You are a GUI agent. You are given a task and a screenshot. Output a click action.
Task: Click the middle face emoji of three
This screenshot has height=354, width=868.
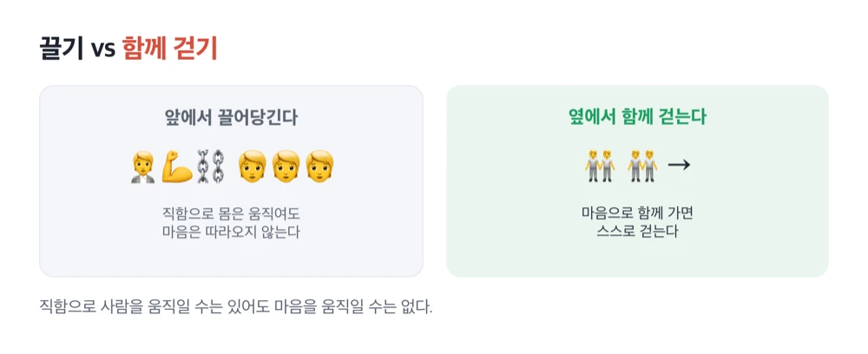click(286, 167)
